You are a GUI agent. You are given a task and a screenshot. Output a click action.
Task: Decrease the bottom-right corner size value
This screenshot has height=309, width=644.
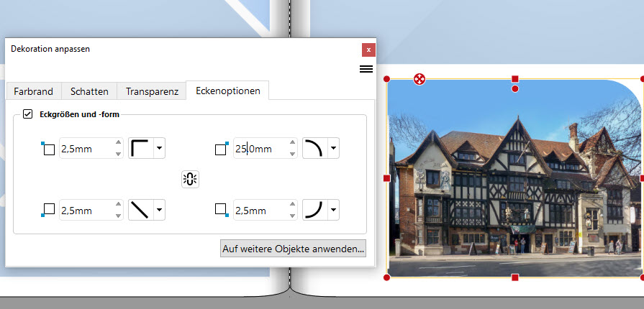coord(292,216)
